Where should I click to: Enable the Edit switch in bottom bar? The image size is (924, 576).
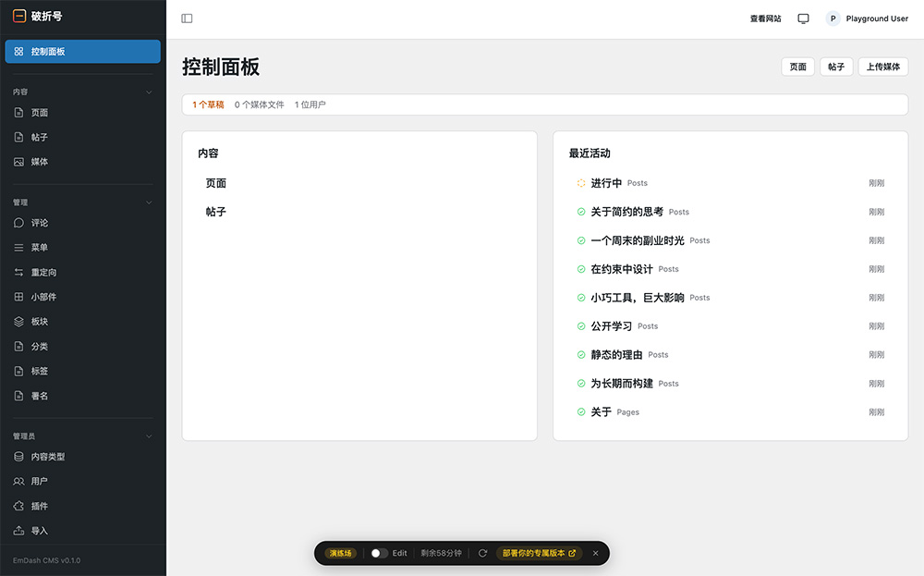pos(377,553)
